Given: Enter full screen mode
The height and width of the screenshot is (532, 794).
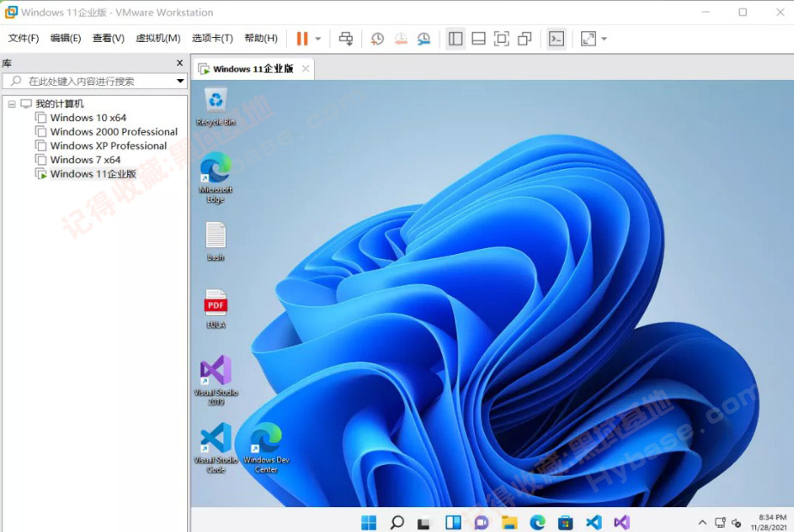Looking at the screenshot, I should (x=501, y=39).
